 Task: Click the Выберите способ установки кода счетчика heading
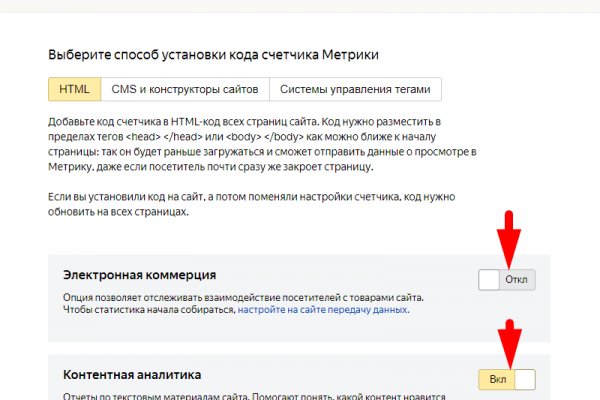coord(213,55)
